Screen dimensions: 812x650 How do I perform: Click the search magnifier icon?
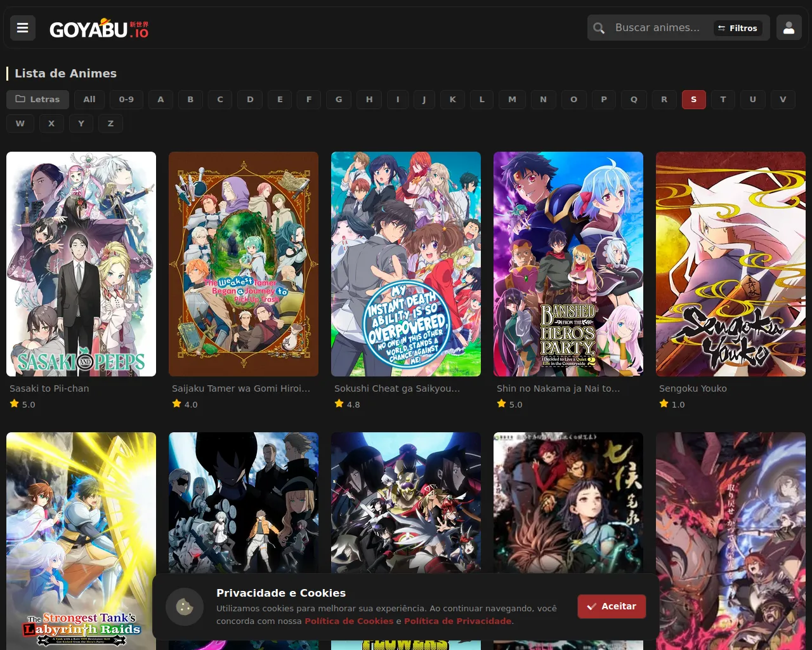[x=599, y=28]
